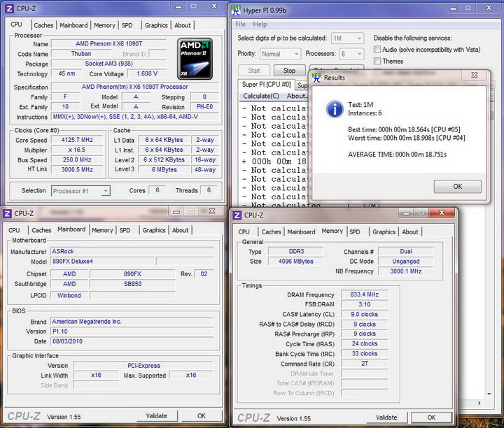Click the HT Link 3000.5 MHz value

pos(77,169)
